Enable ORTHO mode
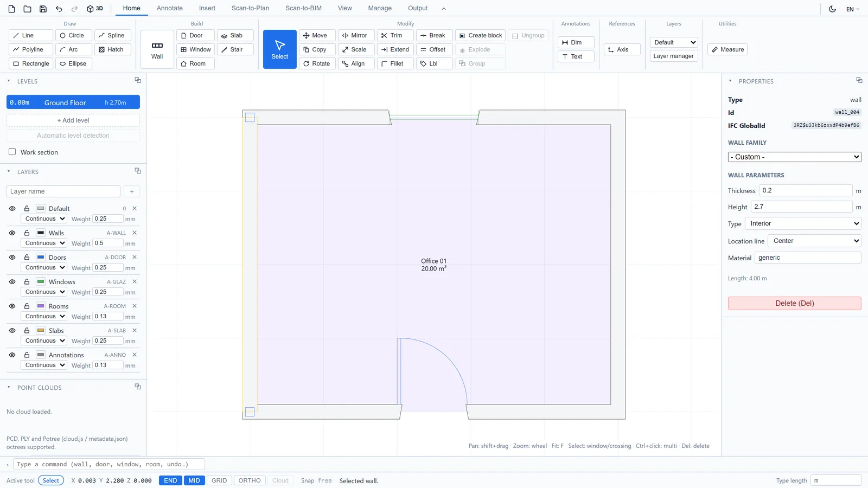 (250, 480)
